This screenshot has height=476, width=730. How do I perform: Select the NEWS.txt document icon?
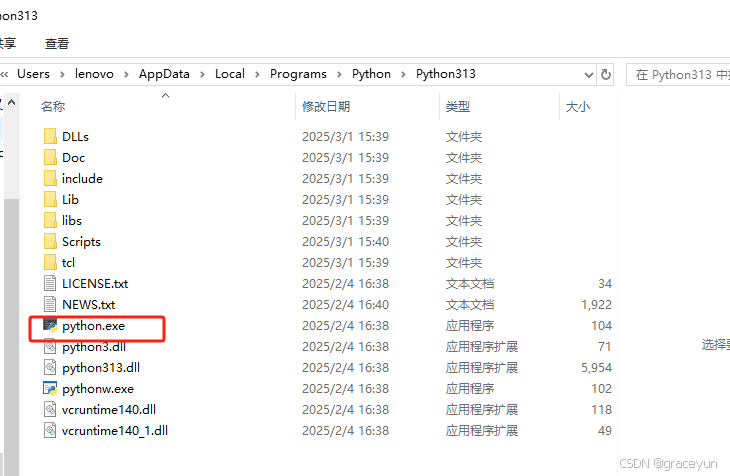[50, 304]
